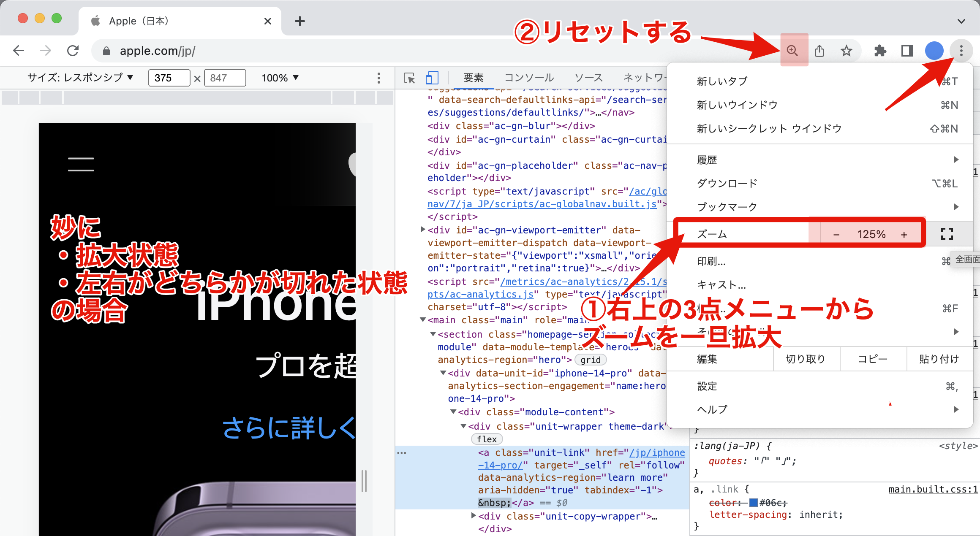Click the selected node's three-dot actions
980x536 pixels.
click(x=402, y=453)
